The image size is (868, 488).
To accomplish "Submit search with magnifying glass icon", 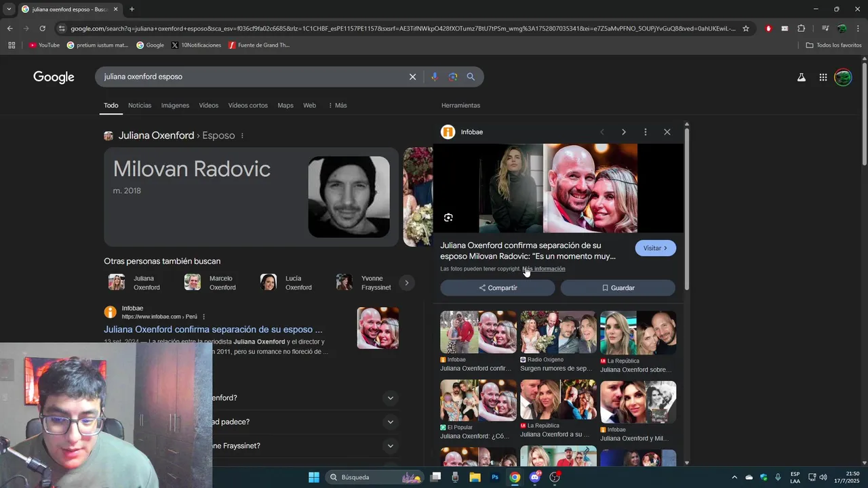I will [471, 77].
